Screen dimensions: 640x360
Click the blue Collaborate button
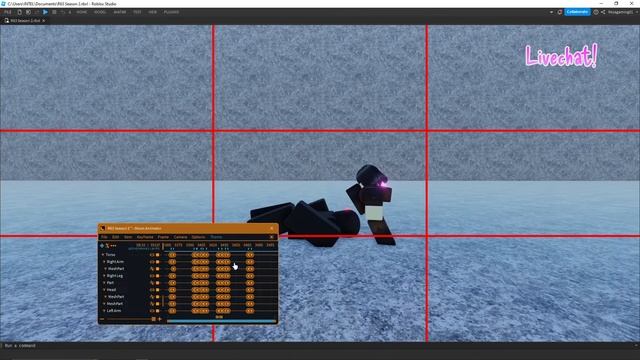point(577,12)
